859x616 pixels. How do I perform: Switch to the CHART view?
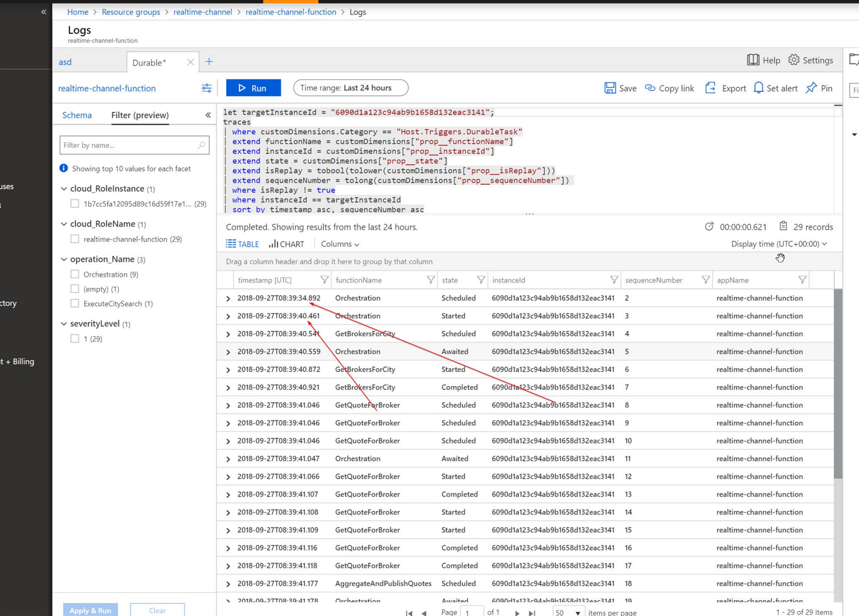286,244
